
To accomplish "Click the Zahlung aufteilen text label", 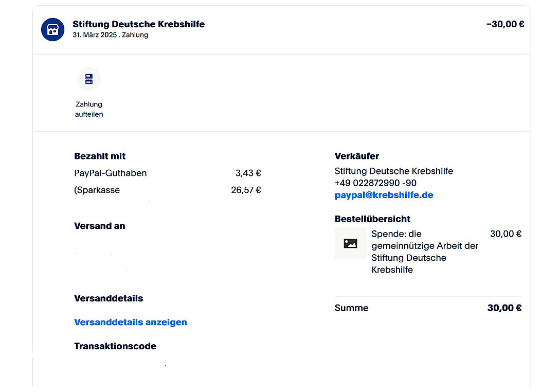I will click(89, 109).
